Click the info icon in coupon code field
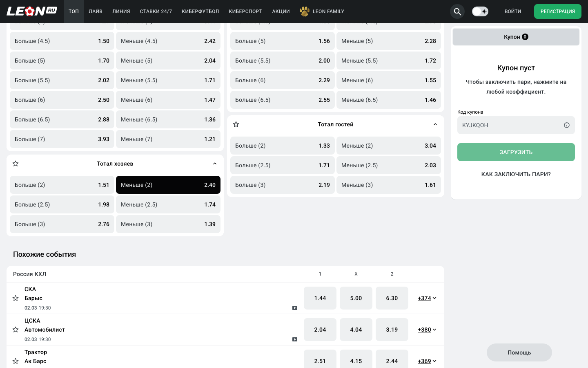The height and width of the screenshot is (368, 588). [566, 125]
